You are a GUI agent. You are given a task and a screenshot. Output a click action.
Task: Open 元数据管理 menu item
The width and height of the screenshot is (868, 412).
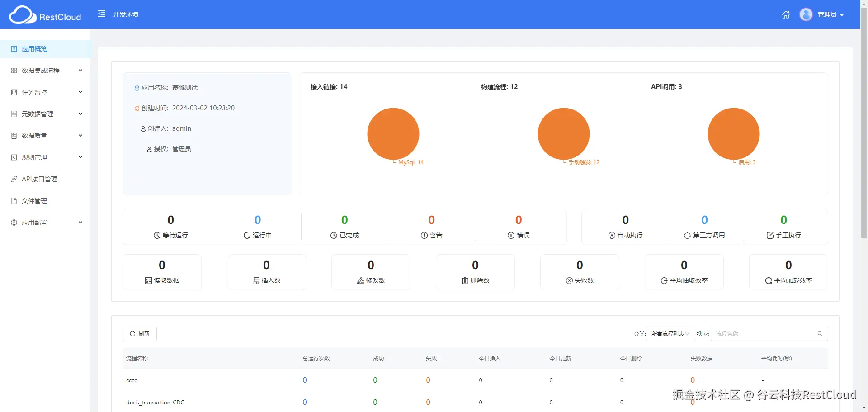45,114
